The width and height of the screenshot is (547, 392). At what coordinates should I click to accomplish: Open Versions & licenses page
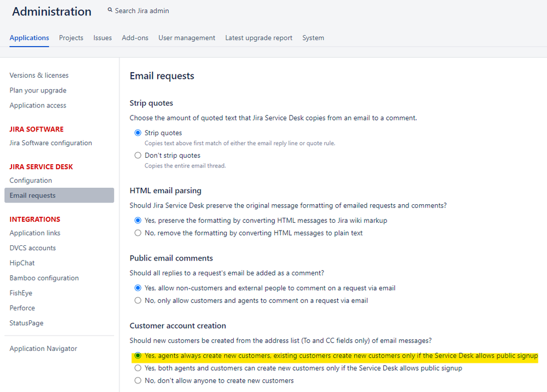tap(39, 76)
